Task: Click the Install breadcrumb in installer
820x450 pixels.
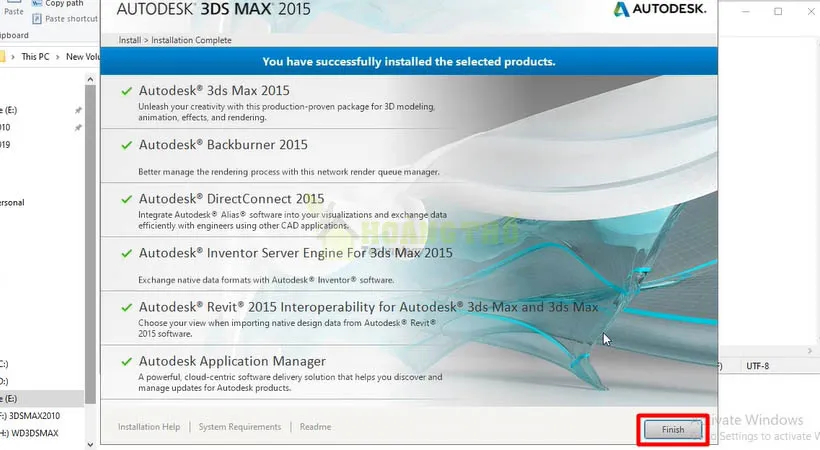Action: coord(130,40)
